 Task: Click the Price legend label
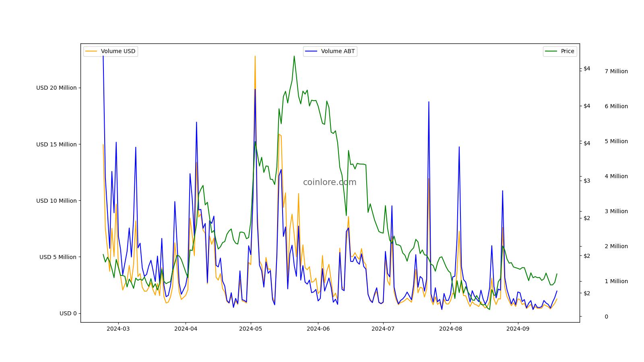coord(568,51)
